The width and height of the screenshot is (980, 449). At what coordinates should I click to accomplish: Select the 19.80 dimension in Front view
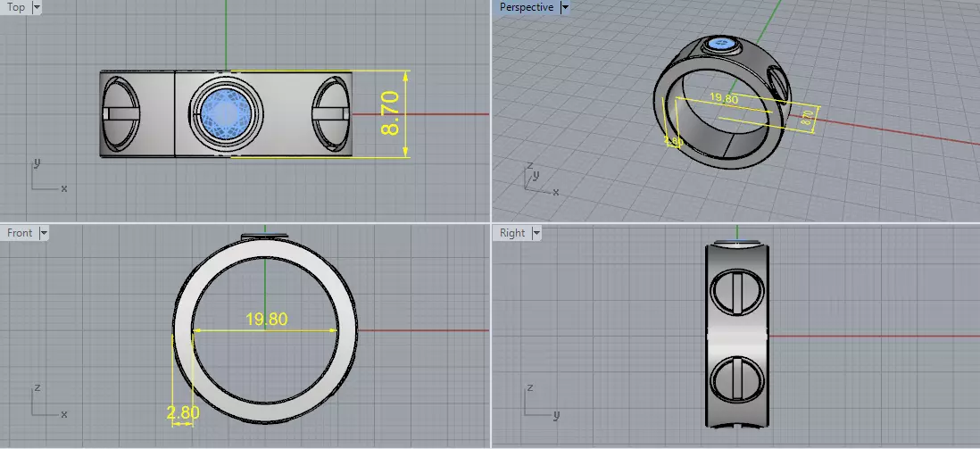pos(266,319)
